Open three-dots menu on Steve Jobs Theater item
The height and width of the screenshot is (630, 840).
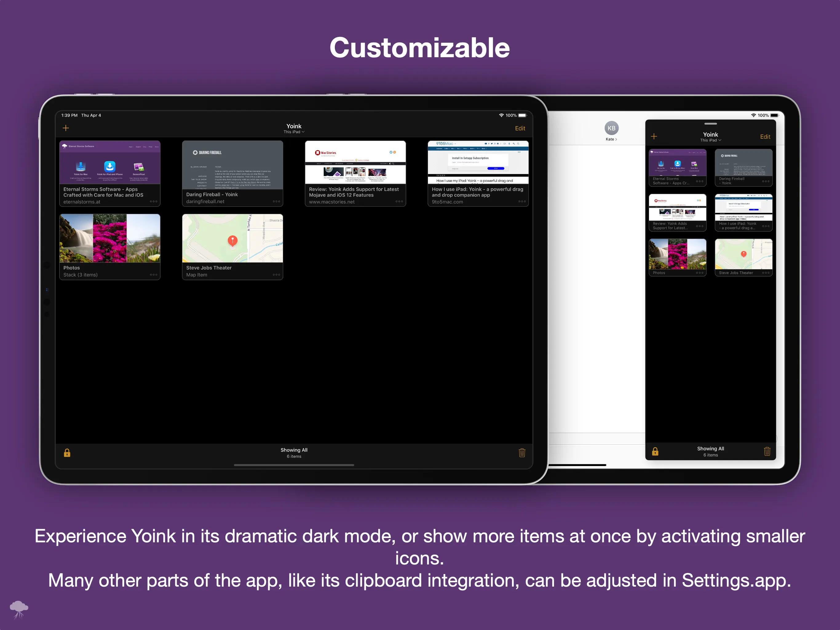(276, 275)
